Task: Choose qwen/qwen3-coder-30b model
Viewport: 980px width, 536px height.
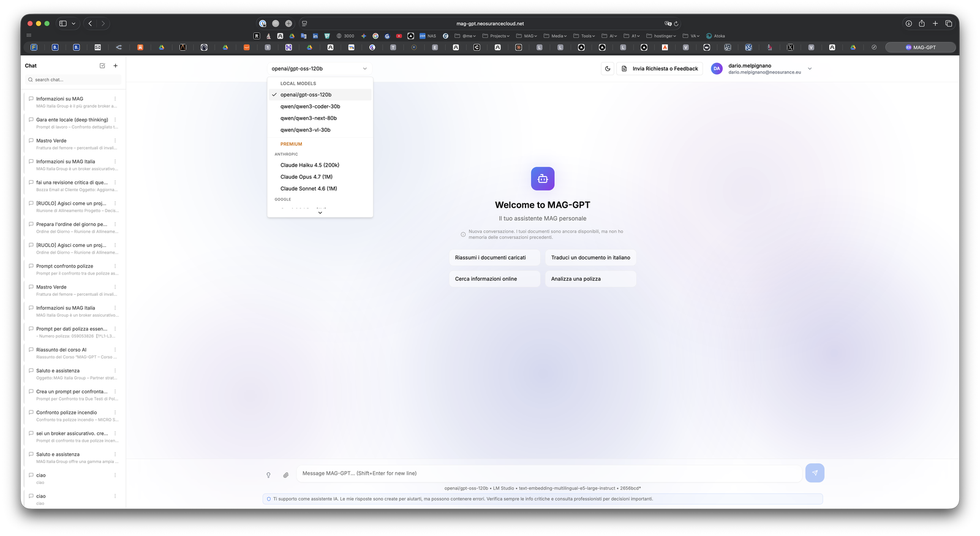Action: (320, 107)
